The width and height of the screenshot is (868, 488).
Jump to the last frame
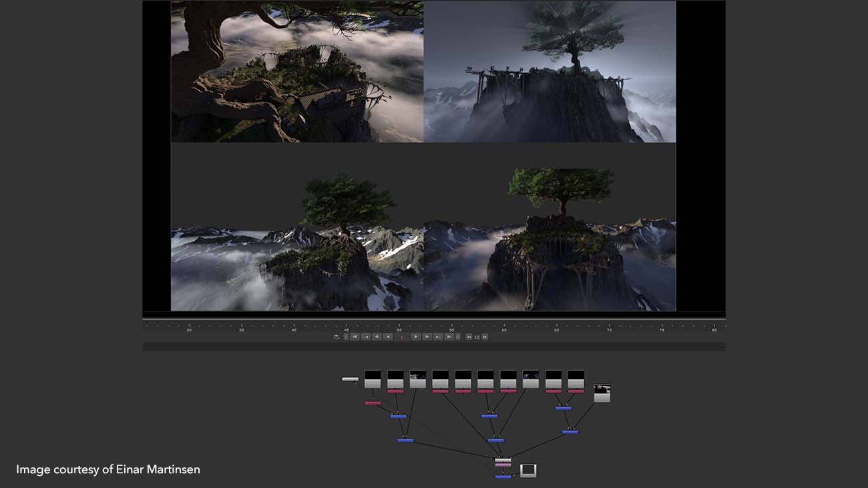(x=449, y=337)
